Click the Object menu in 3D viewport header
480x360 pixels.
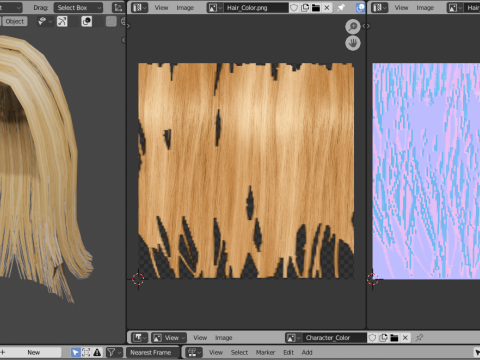(15, 21)
